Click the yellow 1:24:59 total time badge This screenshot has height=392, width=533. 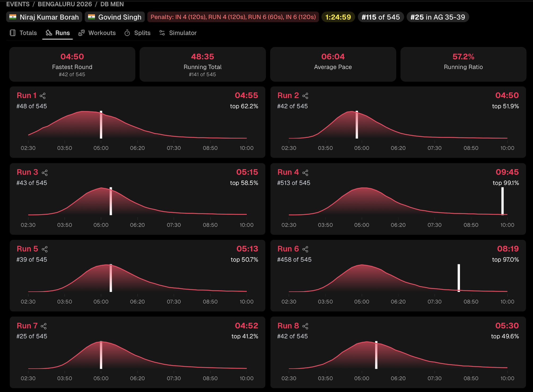pos(338,17)
